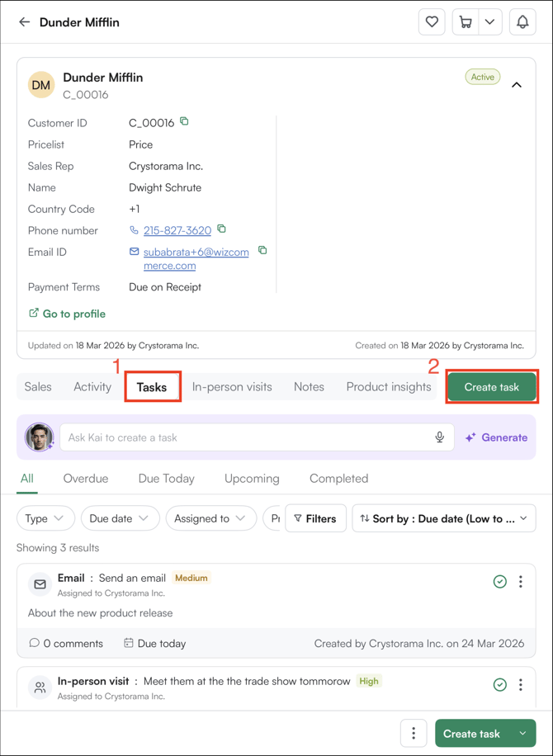Click the Active status badge

click(483, 77)
